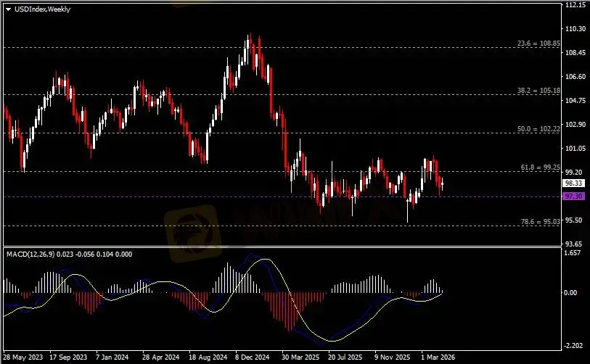Select the 78.6 = 95.03 Fibonacci label

coord(541,221)
